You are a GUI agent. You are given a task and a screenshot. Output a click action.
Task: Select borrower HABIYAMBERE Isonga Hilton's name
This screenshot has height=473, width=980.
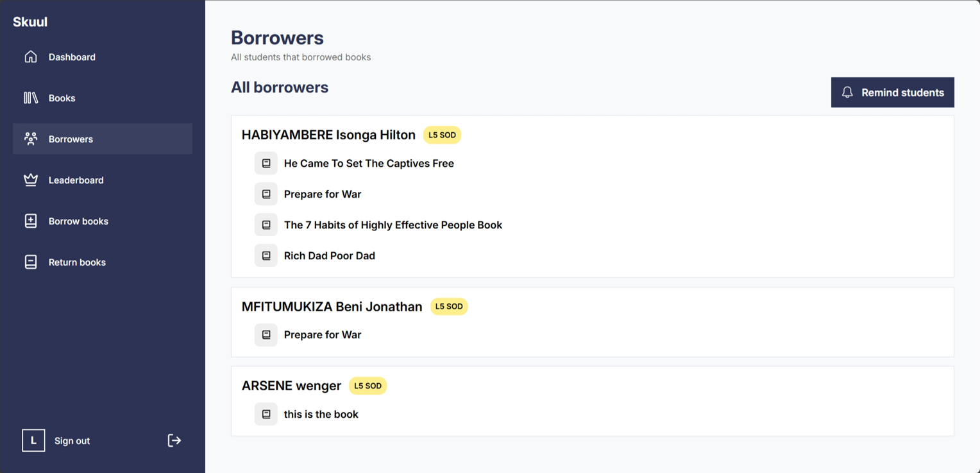click(x=328, y=135)
